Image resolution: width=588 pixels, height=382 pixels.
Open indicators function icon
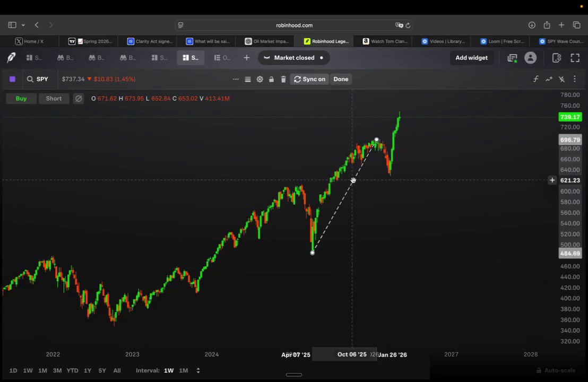click(536, 79)
